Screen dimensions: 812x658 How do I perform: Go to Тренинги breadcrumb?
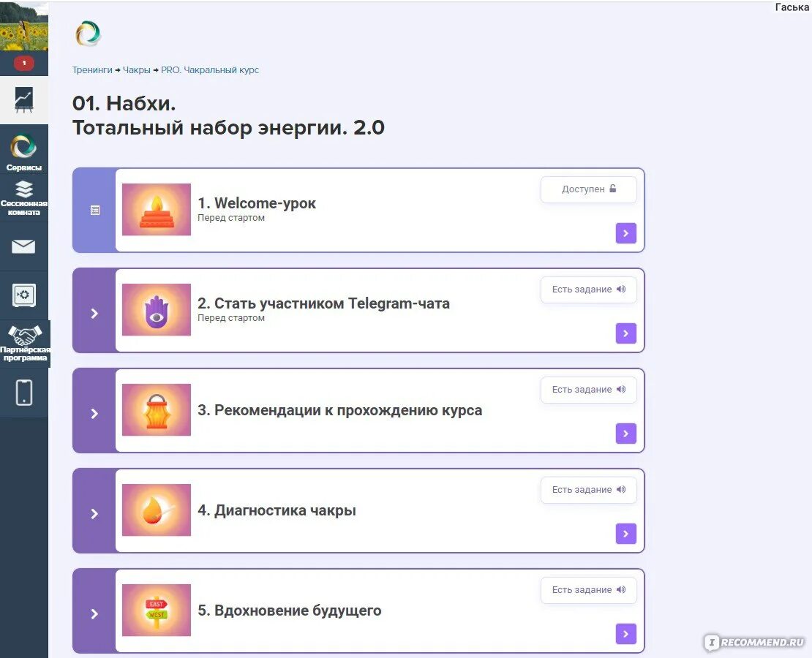tap(92, 70)
